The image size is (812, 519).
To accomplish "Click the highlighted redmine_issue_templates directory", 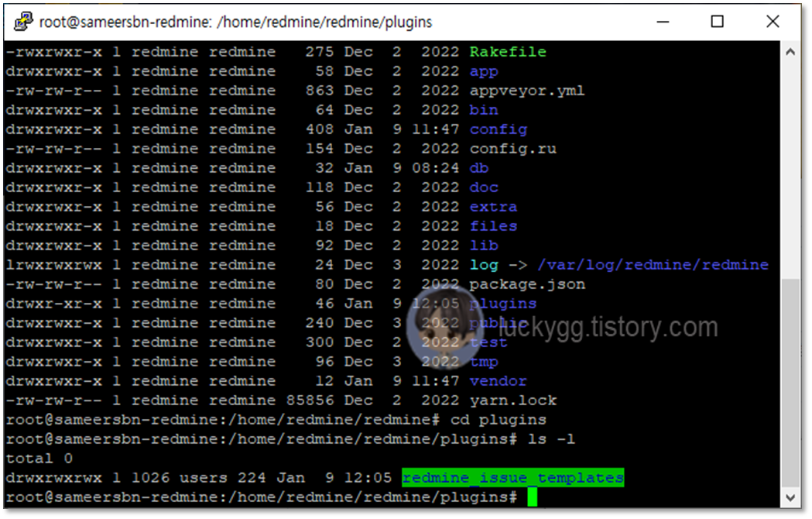I will point(512,477).
